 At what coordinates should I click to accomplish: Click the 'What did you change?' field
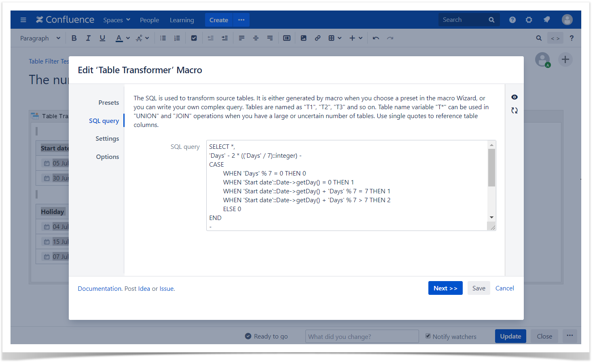(362, 336)
